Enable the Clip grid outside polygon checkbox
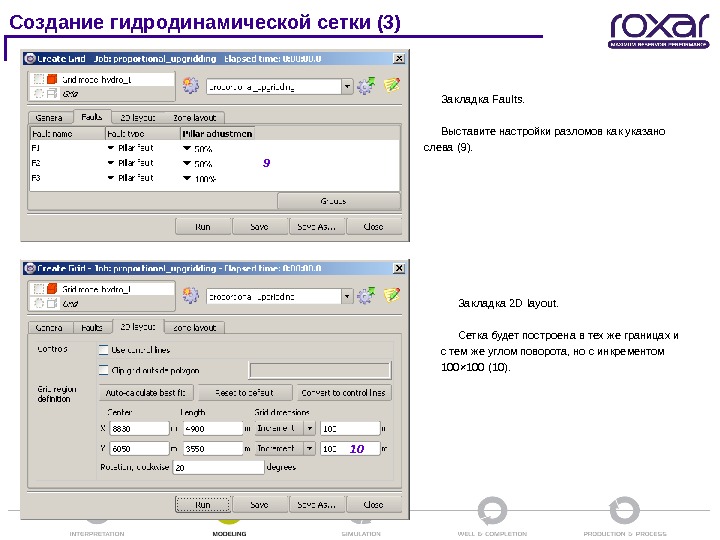The width and height of the screenshot is (720, 540). [x=103, y=370]
